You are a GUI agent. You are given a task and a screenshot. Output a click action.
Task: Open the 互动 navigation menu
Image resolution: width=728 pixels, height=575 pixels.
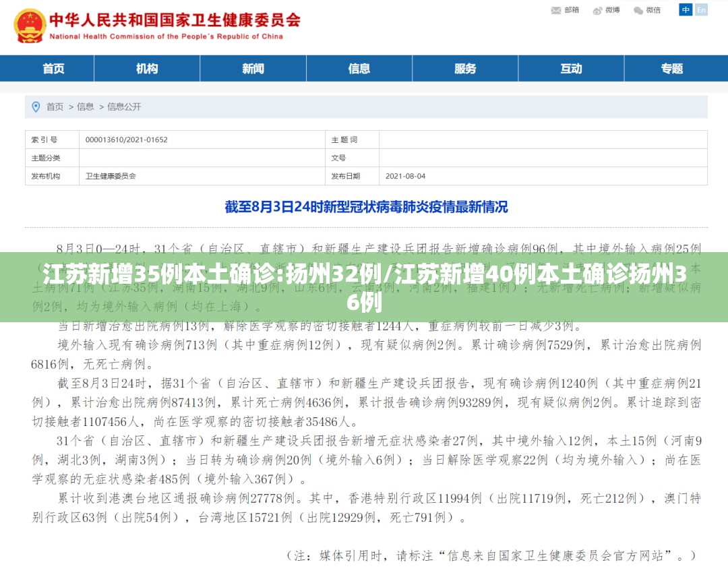tap(571, 69)
